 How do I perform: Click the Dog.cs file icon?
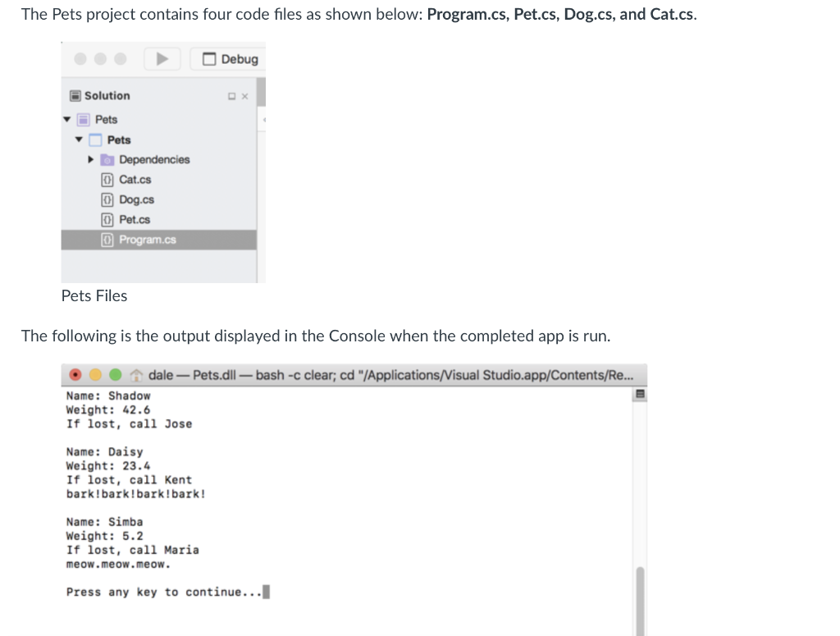[x=107, y=200]
